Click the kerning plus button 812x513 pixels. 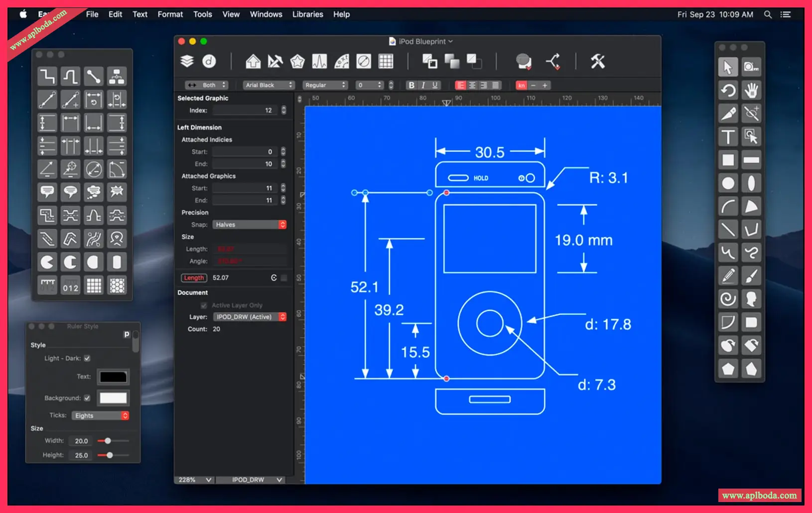[x=545, y=85]
